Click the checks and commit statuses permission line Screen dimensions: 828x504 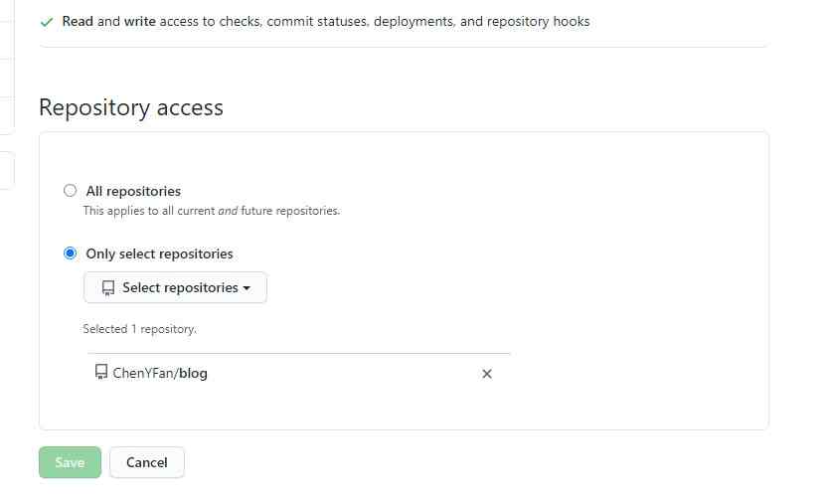326,22
